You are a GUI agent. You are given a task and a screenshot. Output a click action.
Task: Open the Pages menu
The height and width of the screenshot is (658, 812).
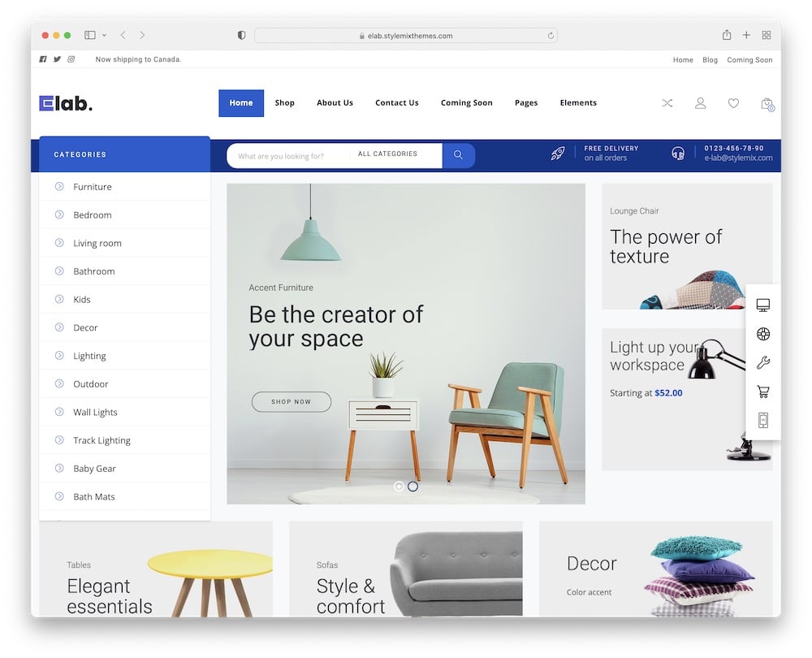click(x=526, y=103)
